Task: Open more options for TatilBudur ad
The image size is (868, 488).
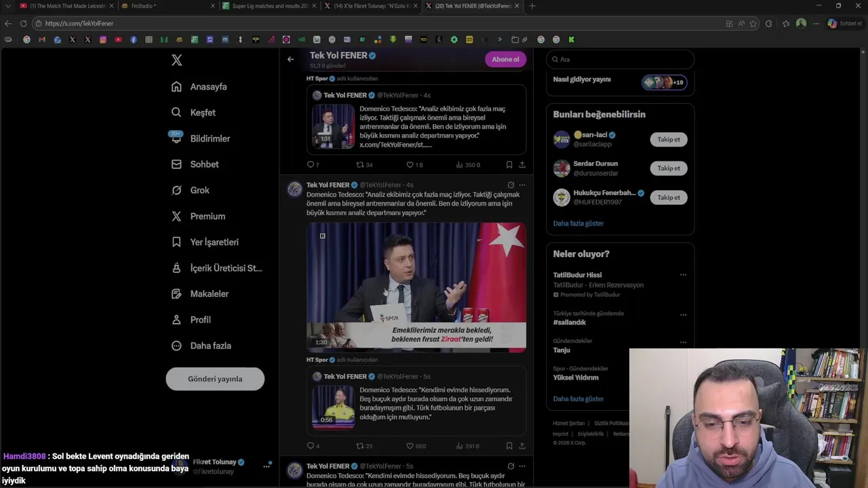Action: [x=683, y=275]
